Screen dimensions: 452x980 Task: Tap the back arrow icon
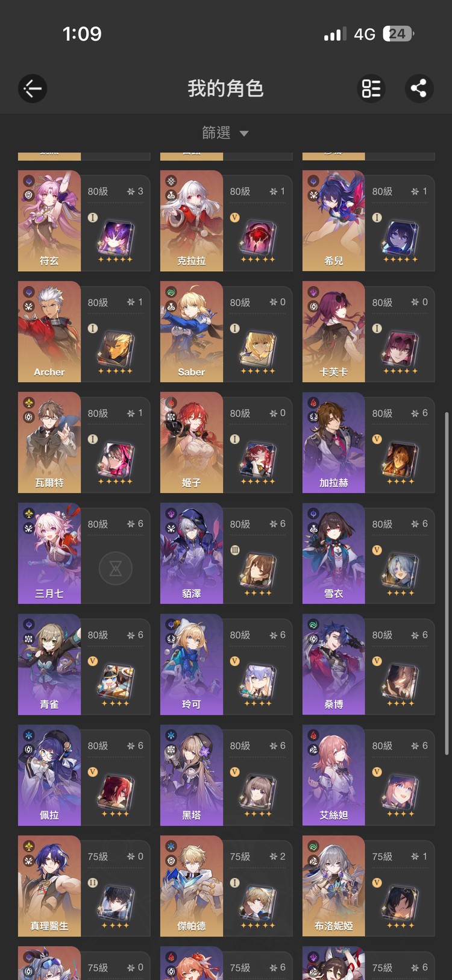(x=33, y=89)
